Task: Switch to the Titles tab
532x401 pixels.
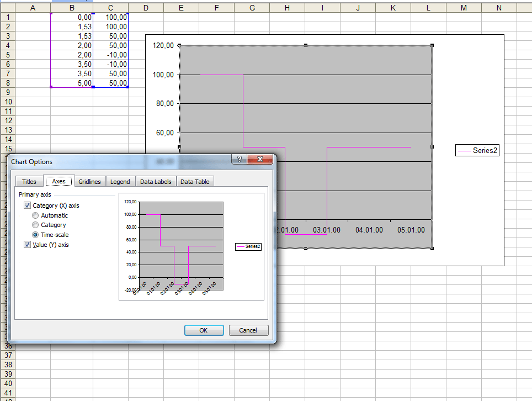Action: coord(29,181)
